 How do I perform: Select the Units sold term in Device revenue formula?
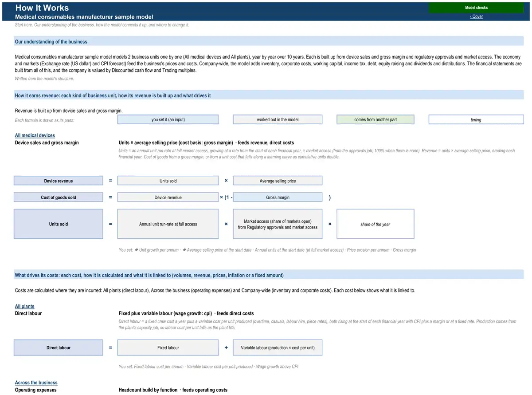tap(168, 181)
